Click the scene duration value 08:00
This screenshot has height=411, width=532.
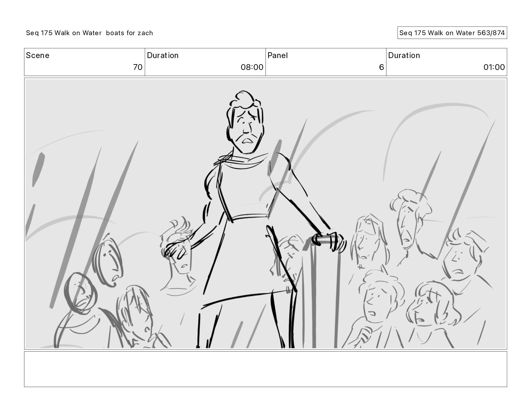tap(252, 67)
